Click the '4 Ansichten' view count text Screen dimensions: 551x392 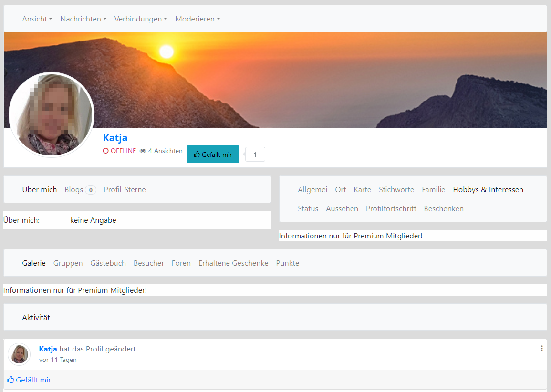pyautogui.click(x=165, y=151)
